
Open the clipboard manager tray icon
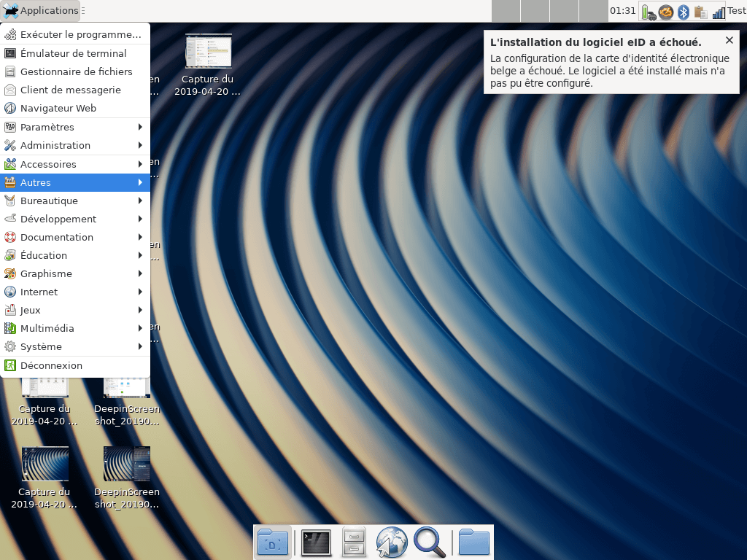click(700, 12)
